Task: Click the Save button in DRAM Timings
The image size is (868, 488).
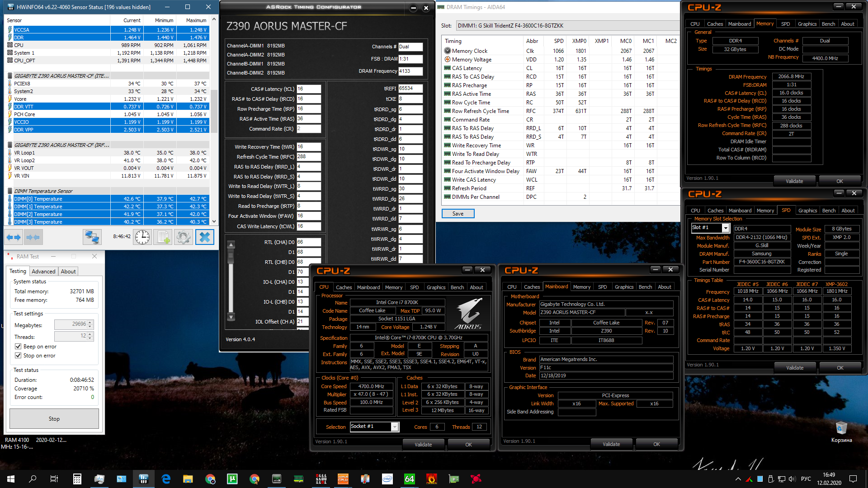Action: click(458, 214)
